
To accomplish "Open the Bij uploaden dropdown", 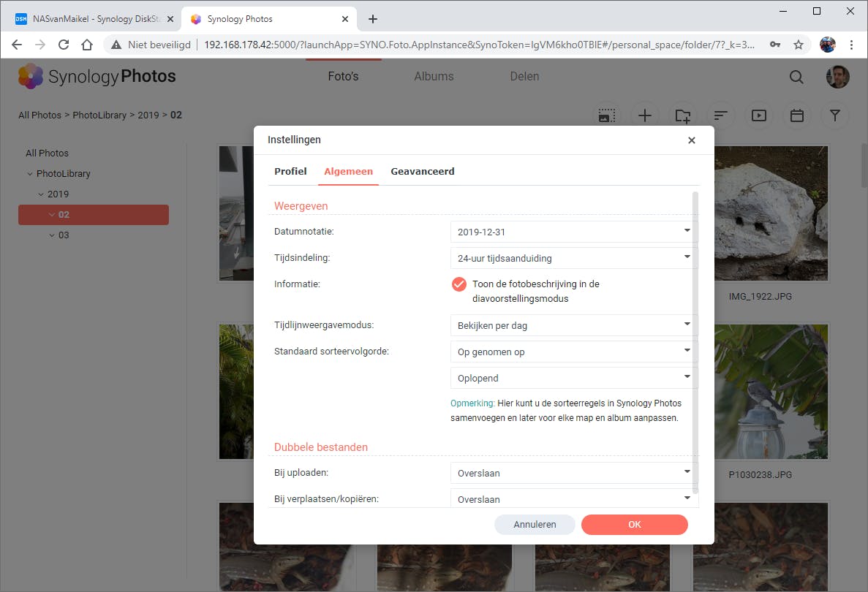I will click(x=573, y=473).
